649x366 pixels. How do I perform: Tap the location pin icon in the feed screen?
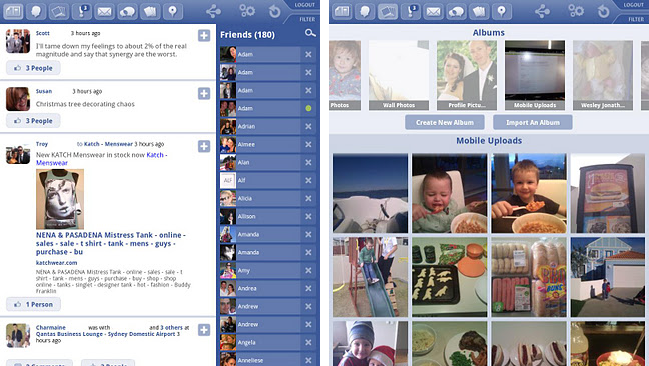coord(173,11)
